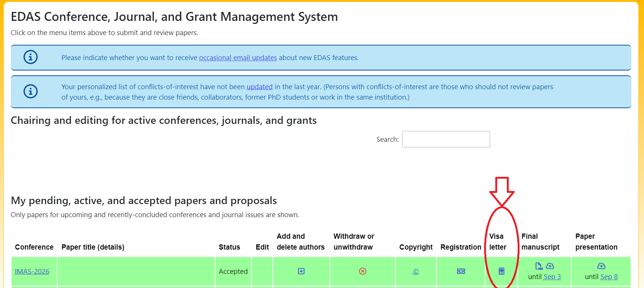This screenshot has height=288, width=644.
Task: Click the Registration column header
Action: coord(461,247)
